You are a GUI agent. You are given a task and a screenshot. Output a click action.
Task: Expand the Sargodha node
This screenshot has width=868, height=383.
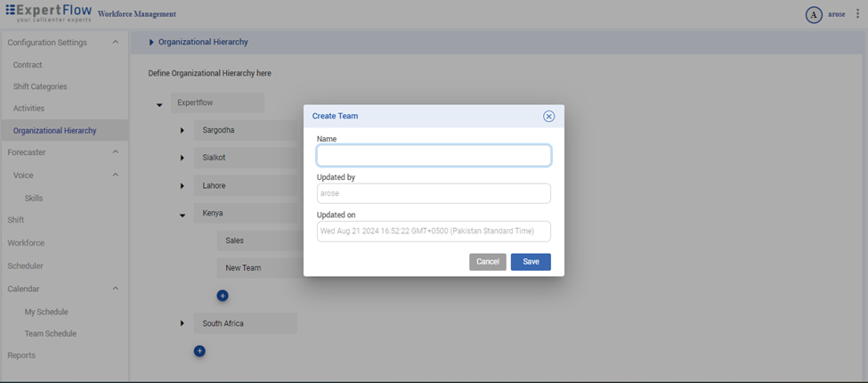coord(183,131)
